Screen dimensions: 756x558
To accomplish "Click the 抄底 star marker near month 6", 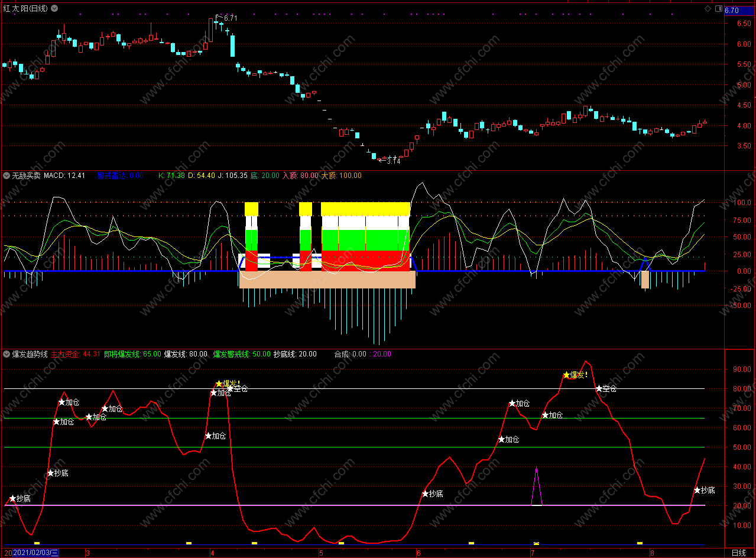I will tap(425, 494).
